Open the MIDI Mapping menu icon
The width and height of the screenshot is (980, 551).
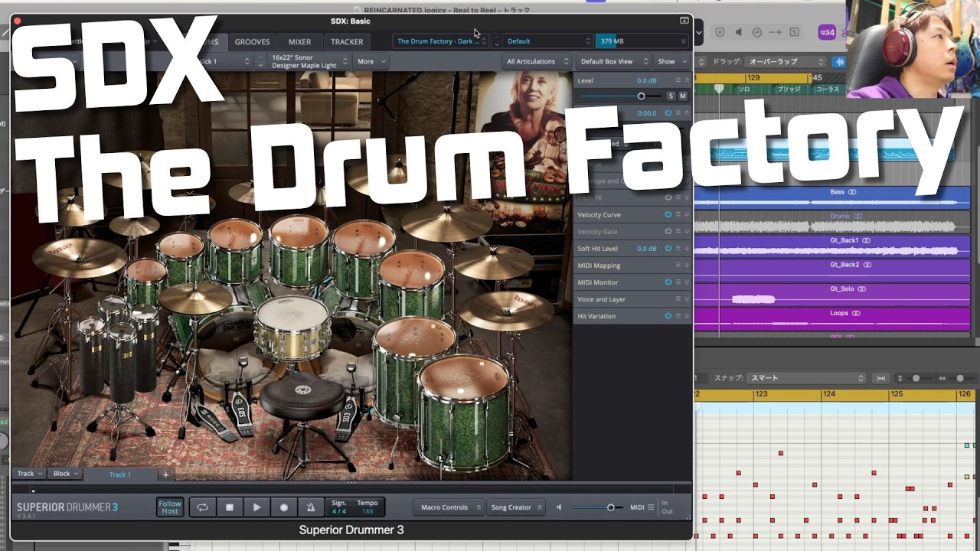678,266
